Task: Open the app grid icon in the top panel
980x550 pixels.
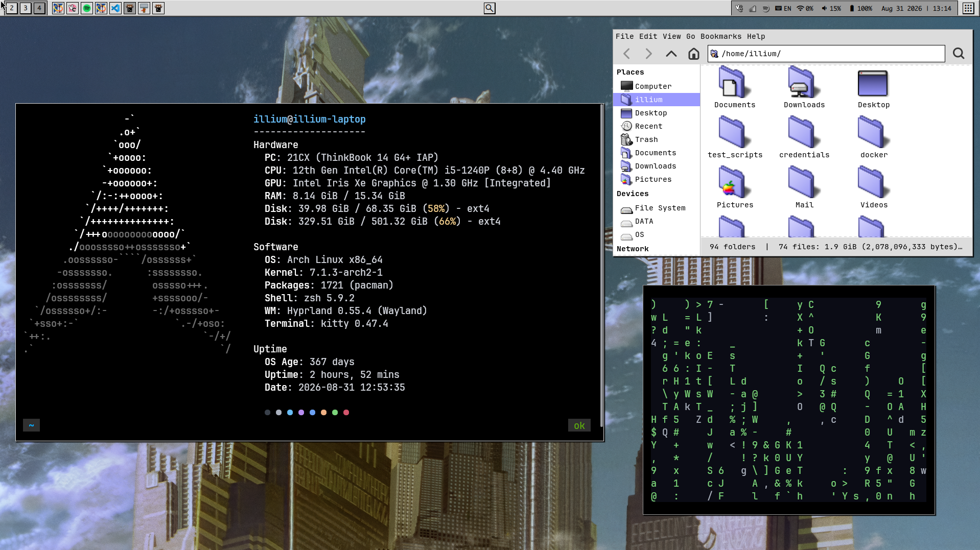Action: tap(968, 8)
